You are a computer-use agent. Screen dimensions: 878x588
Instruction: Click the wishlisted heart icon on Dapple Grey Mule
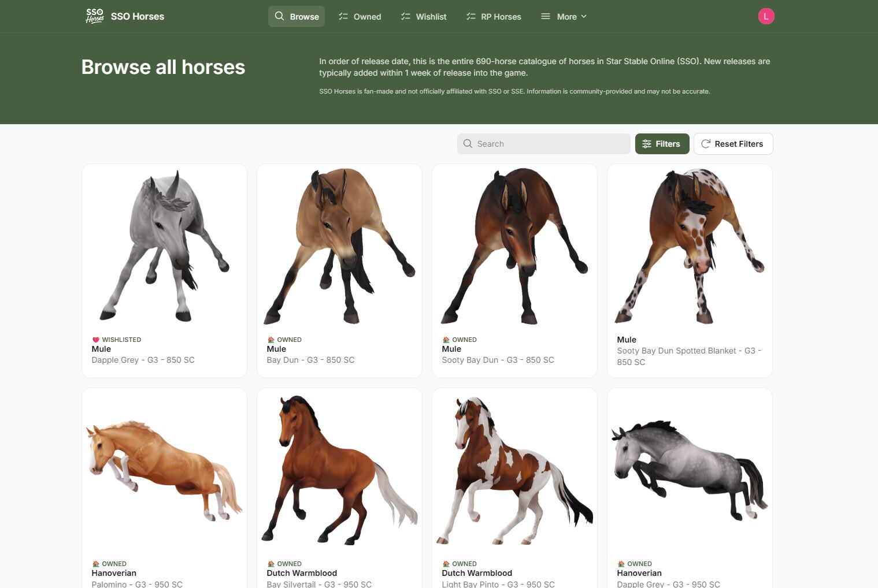click(x=95, y=340)
